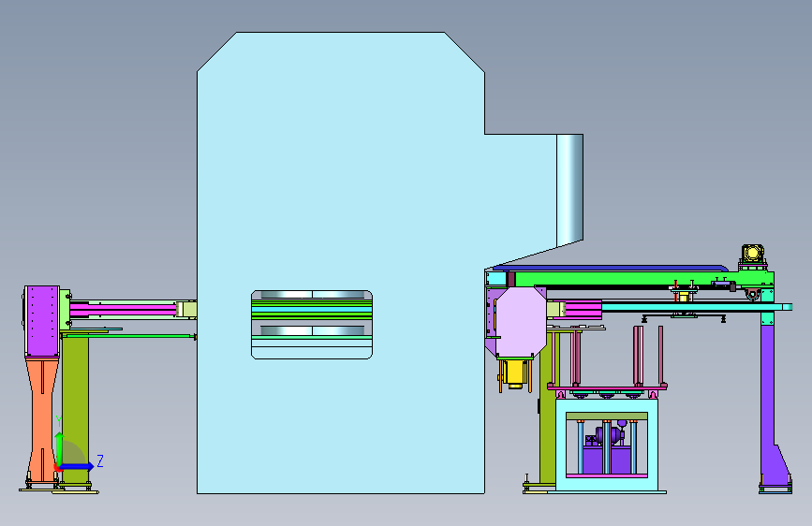Select the cyan block at green beam's left end
This screenshot has width=812, height=526.
pos(496,279)
